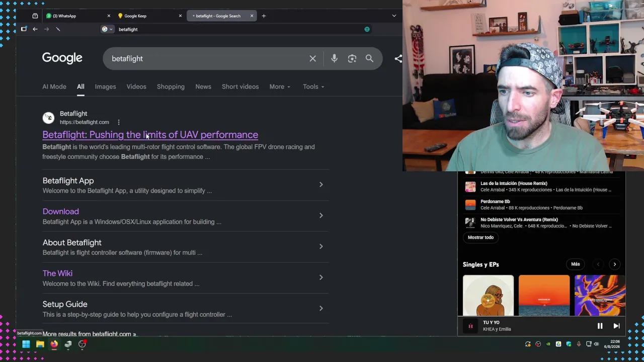Image resolution: width=644 pixels, height=362 pixels.
Task: Click the share icon beside search box
Action: [x=398, y=59]
